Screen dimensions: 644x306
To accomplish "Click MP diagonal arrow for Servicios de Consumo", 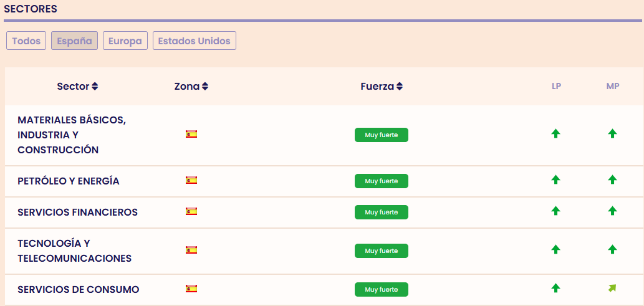I will pos(612,288).
